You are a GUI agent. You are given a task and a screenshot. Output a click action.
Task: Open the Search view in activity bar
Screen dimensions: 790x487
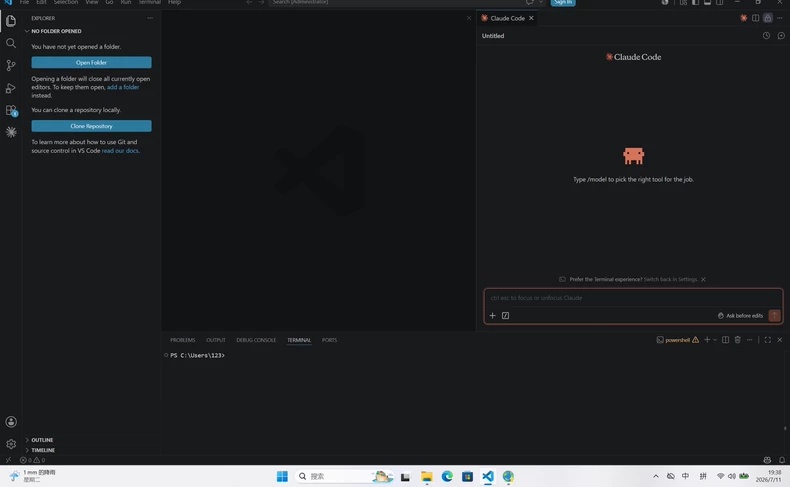point(11,43)
